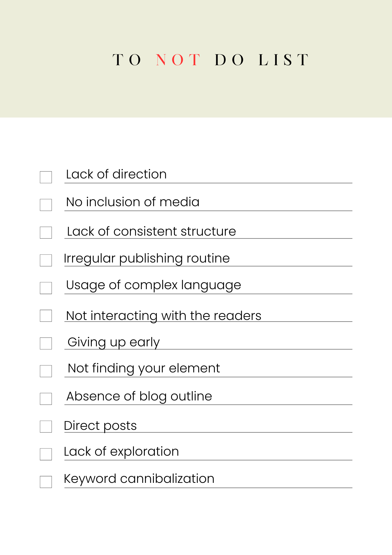Click the Lack of direction text
This screenshot has height=555, width=392.
click(x=116, y=174)
